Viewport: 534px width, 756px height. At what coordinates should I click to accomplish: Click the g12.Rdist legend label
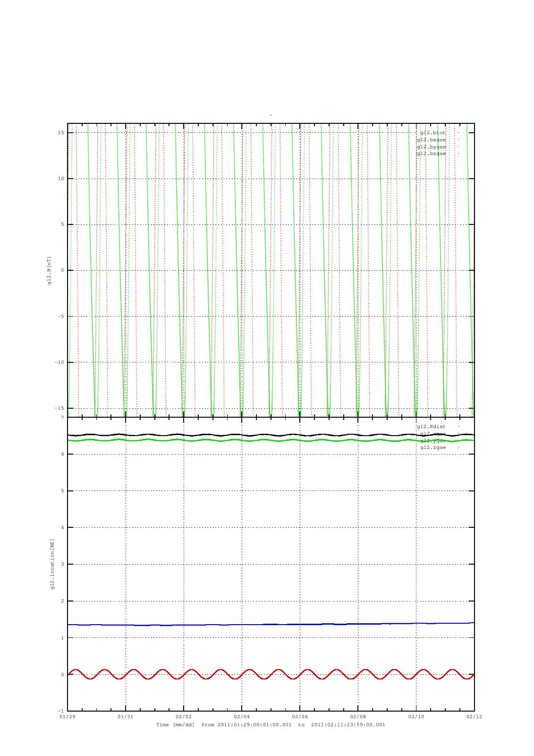[x=432, y=427]
